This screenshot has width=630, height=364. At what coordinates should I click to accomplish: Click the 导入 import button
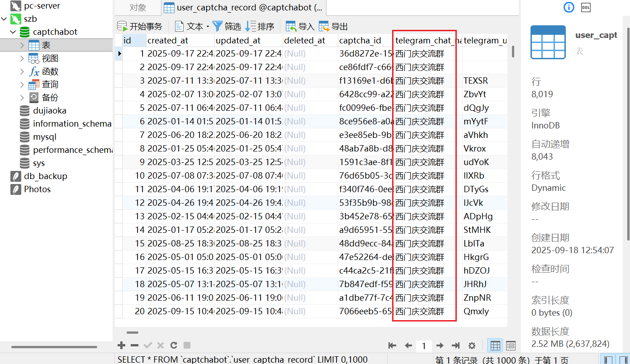click(300, 26)
